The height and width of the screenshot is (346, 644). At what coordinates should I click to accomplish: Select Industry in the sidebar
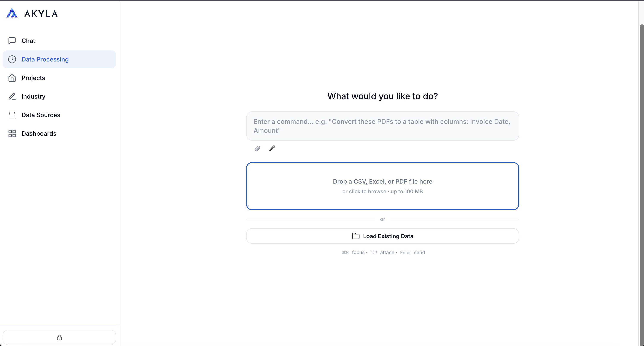point(33,96)
